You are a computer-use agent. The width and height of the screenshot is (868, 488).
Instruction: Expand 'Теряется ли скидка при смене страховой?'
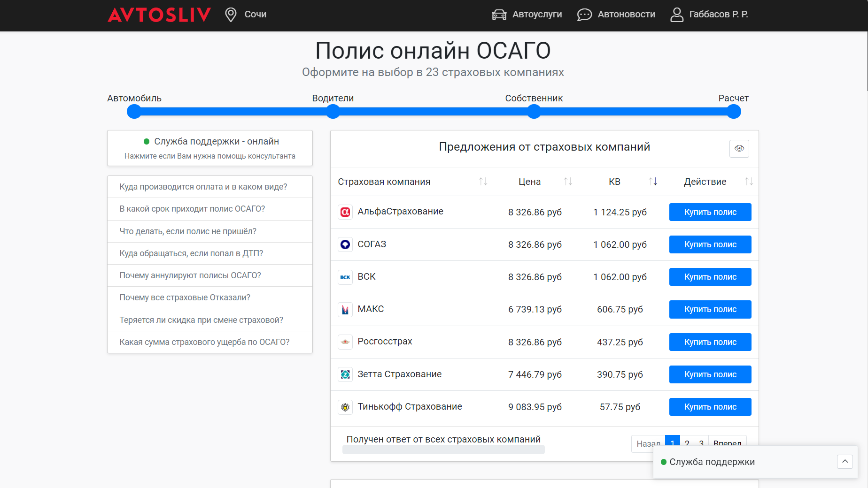210,320
